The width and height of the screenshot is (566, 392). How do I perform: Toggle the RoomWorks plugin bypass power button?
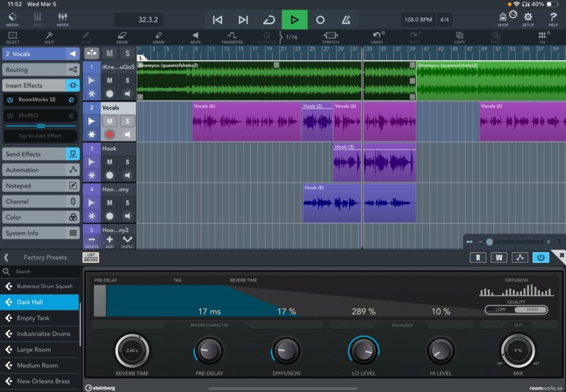click(x=541, y=257)
